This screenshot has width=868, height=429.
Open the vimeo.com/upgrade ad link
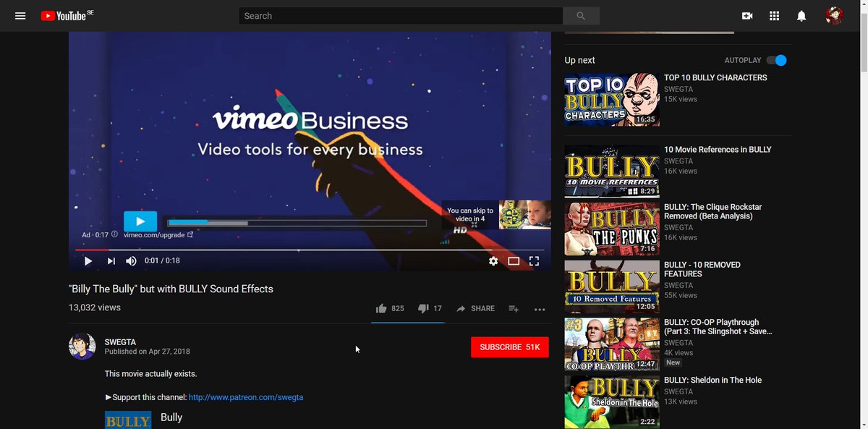158,234
